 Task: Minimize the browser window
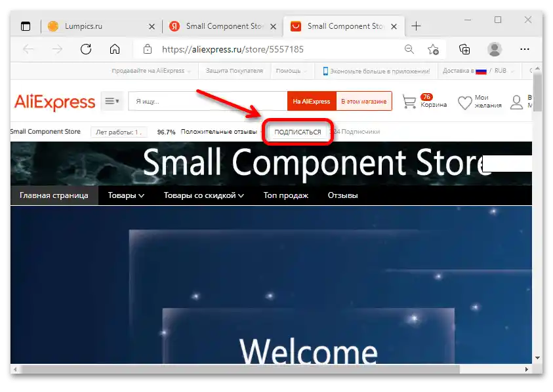(x=468, y=20)
